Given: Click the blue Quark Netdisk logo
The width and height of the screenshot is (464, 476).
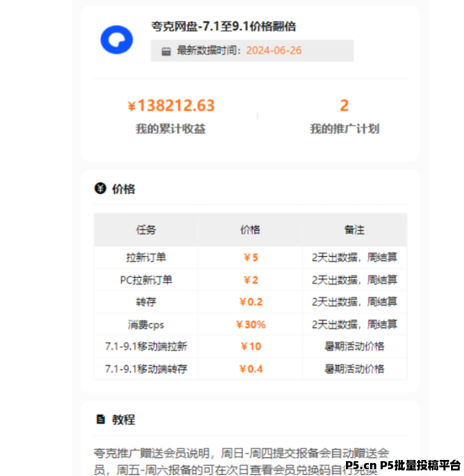Looking at the screenshot, I should pyautogui.click(x=117, y=40).
